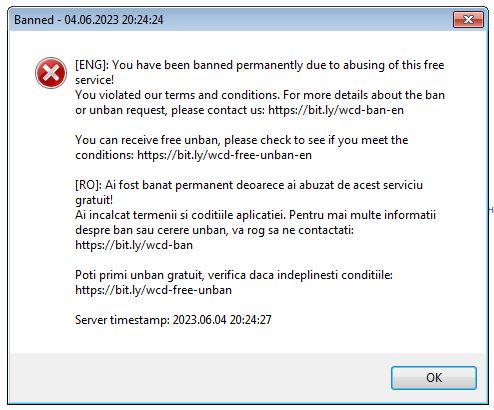
Task: Click the gray footer area beside OK
Action: [x=200, y=378]
